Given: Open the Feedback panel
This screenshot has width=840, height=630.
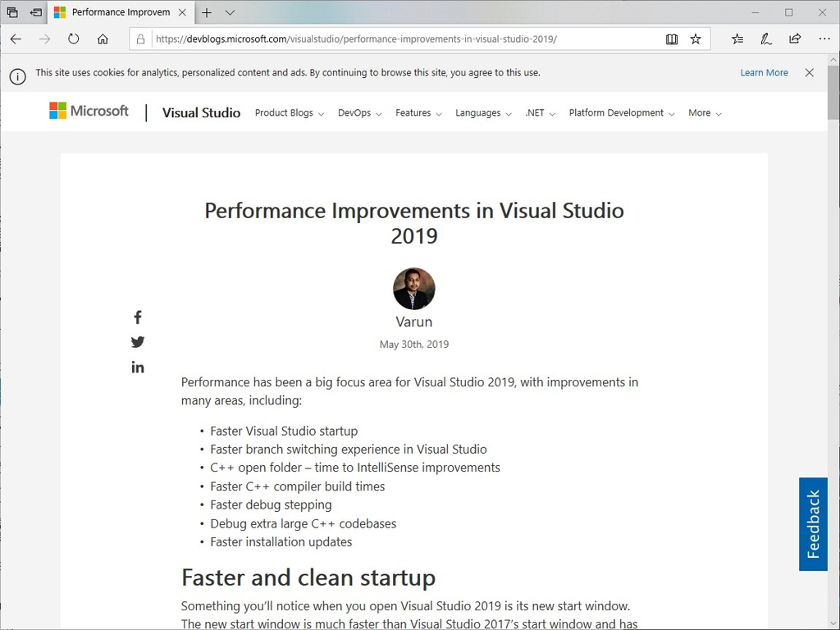Looking at the screenshot, I should [813, 523].
